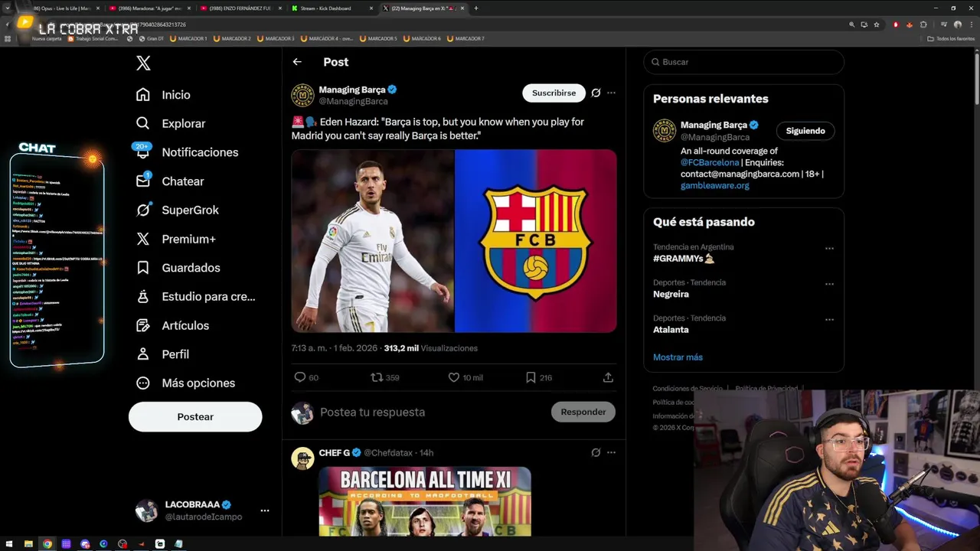Open Grok icon on Managing Barça post
The height and width of the screenshot is (551, 980).
[596, 93]
